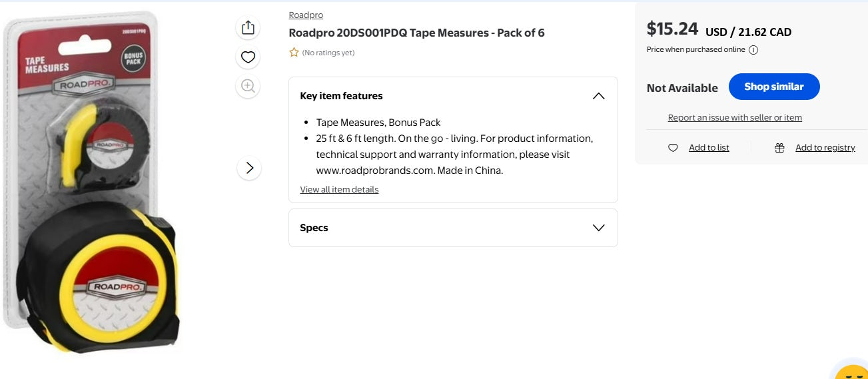Click the star rating icon
This screenshot has width=868, height=379.
coord(294,53)
